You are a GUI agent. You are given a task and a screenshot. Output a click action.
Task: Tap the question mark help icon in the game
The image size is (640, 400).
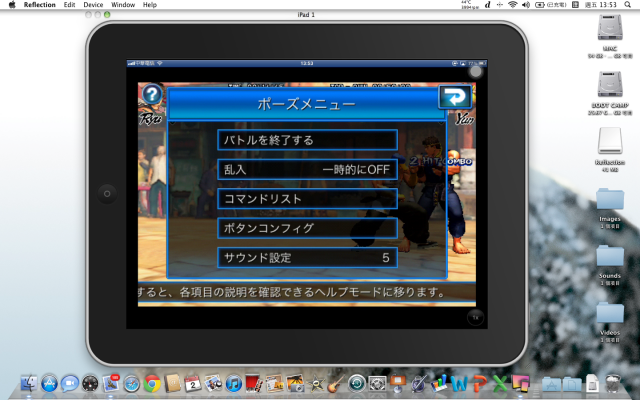coord(152,95)
